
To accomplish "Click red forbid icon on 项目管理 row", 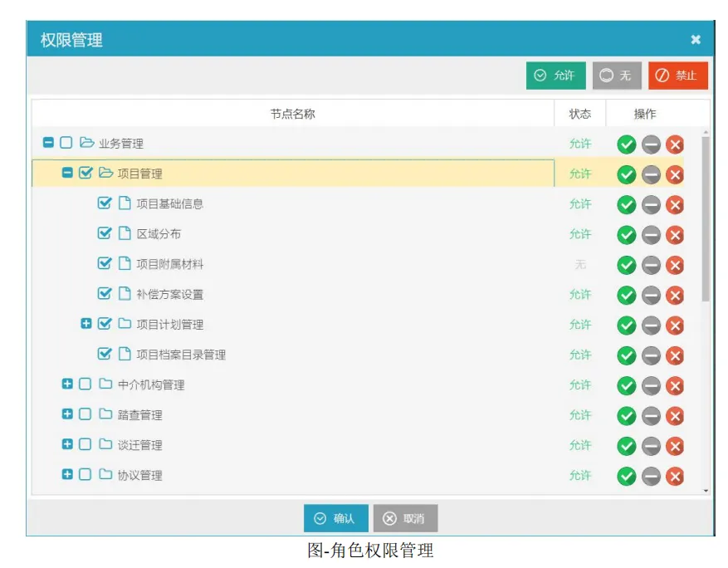I will pos(675,174).
